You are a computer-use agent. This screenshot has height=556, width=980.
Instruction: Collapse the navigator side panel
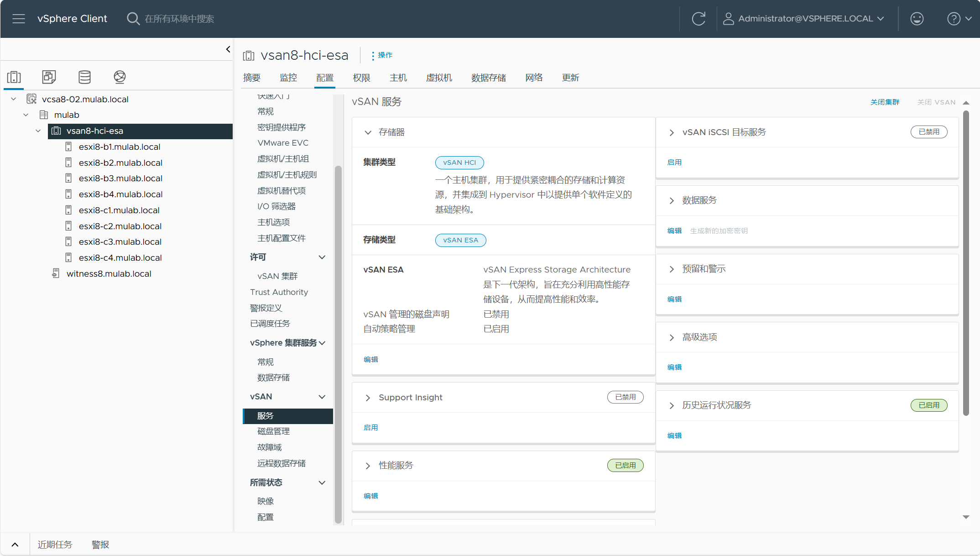tap(228, 49)
